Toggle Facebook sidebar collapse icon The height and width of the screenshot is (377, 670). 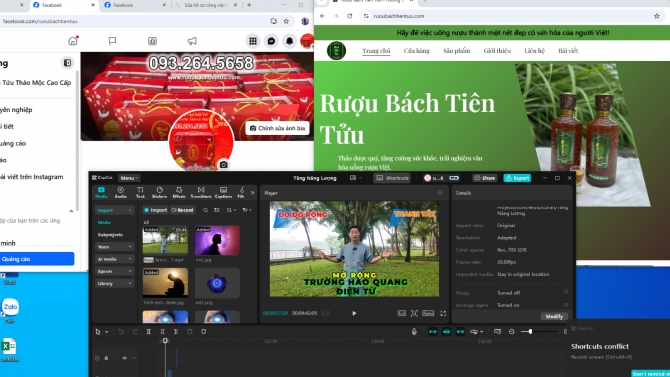68,63
